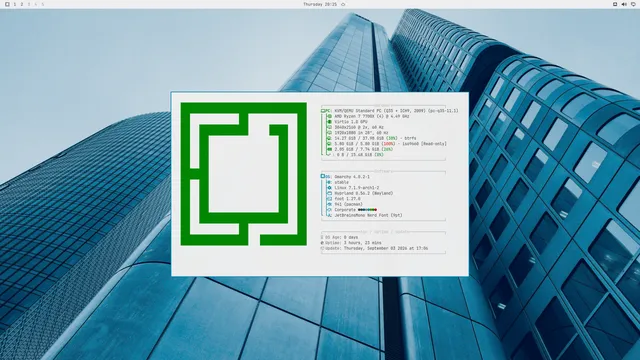The height and width of the screenshot is (360, 640).
Task: Click the kernel icon beside Linux 7.1.9
Action: click(329, 188)
